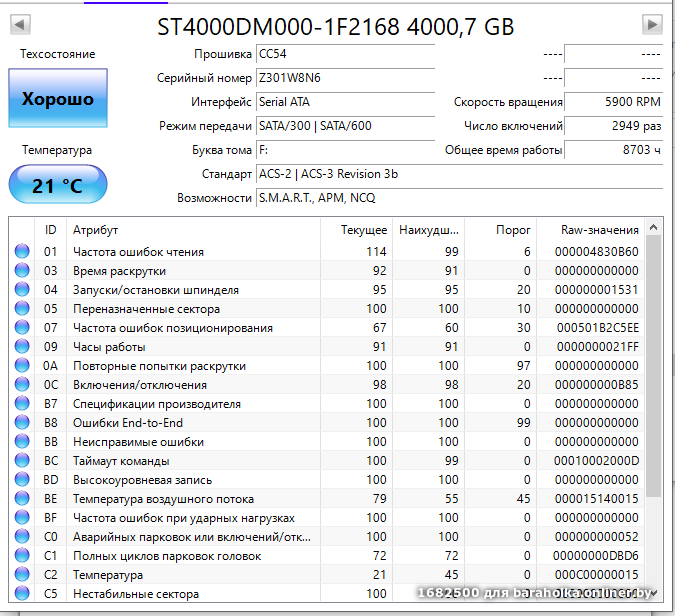Click the standard field ACS-2 | ACS-3 Revision 3b
Image resolution: width=675 pixels, height=616 pixels.
coord(459,174)
